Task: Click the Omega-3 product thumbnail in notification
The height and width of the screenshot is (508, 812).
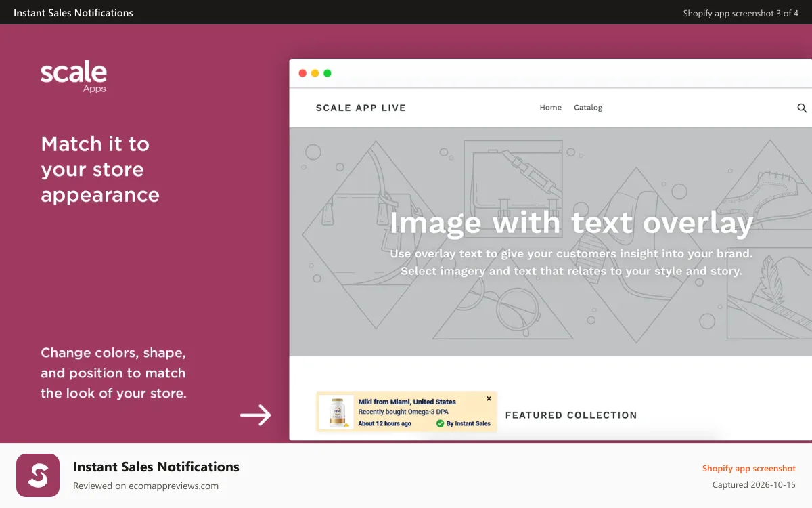Action: [336, 412]
